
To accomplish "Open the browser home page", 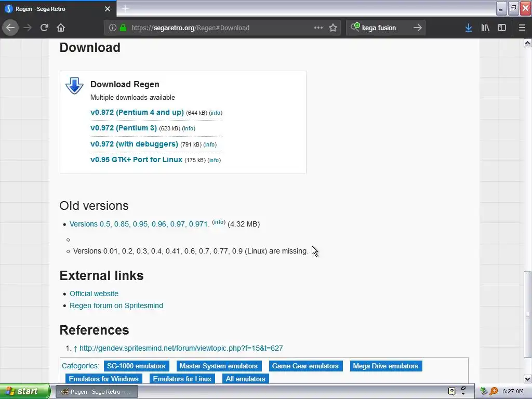I will tap(61, 28).
